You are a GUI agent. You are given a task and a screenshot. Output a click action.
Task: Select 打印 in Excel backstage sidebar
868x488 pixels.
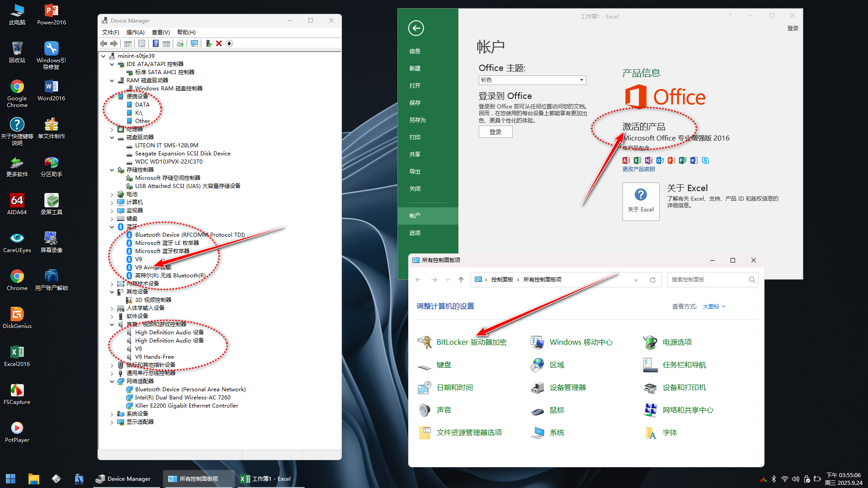pos(428,137)
